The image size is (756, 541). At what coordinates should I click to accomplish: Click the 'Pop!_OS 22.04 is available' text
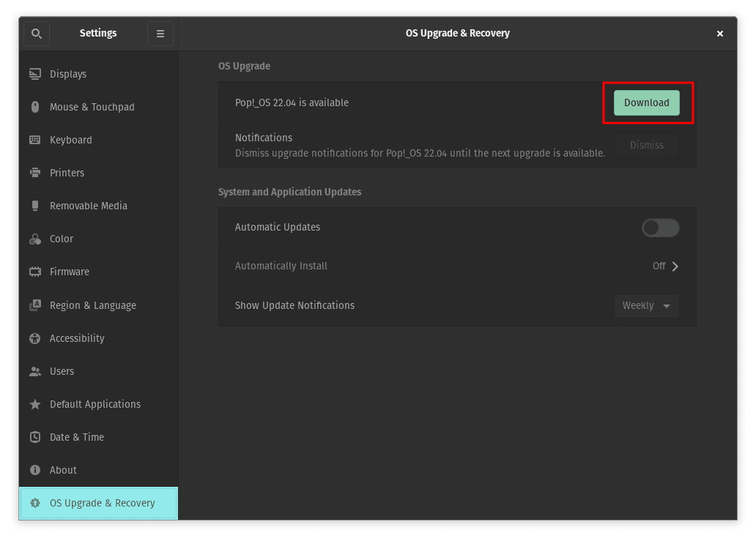coord(292,102)
